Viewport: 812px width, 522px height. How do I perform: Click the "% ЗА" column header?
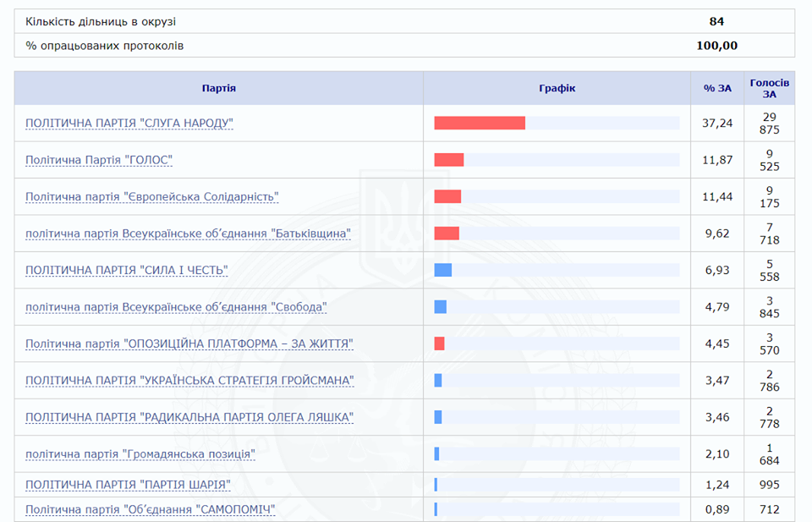(x=717, y=88)
